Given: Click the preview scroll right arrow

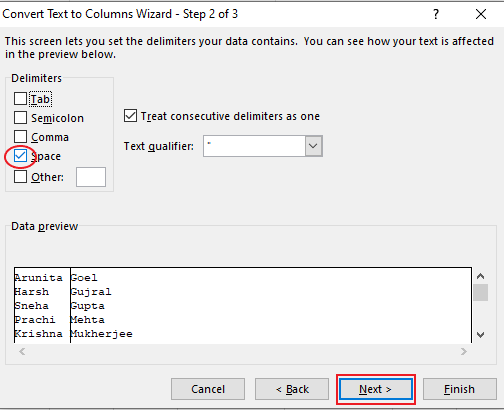Looking at the screenshot, I should pos(464,351).
